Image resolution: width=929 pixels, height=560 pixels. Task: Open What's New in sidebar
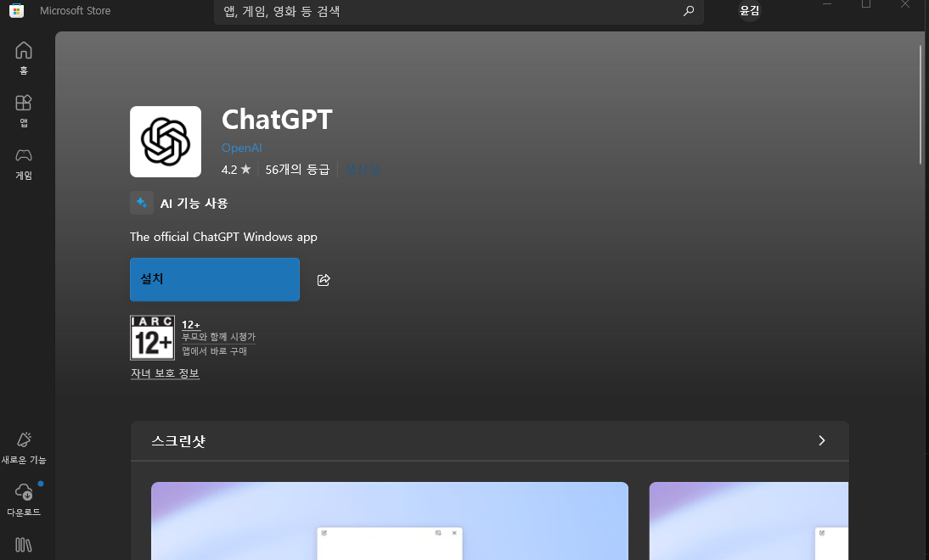24,447
